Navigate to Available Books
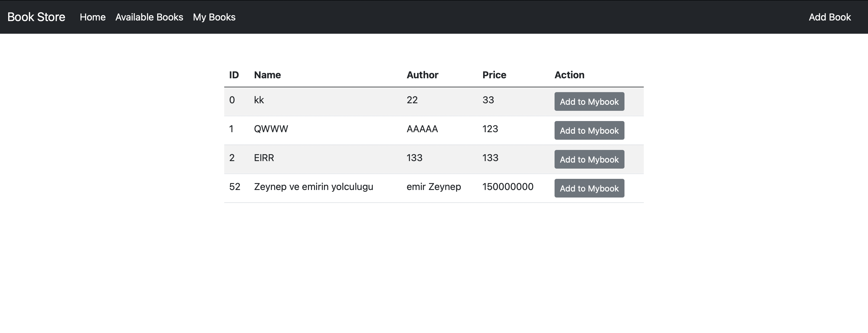This screenshot has height=333, width=868. pyautogui.click(x=149, y=17)
